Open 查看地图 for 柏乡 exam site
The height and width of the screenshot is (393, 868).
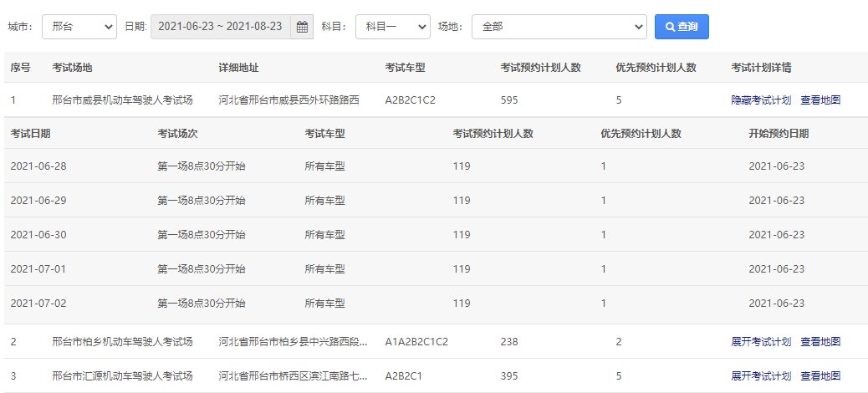[820, 342]
